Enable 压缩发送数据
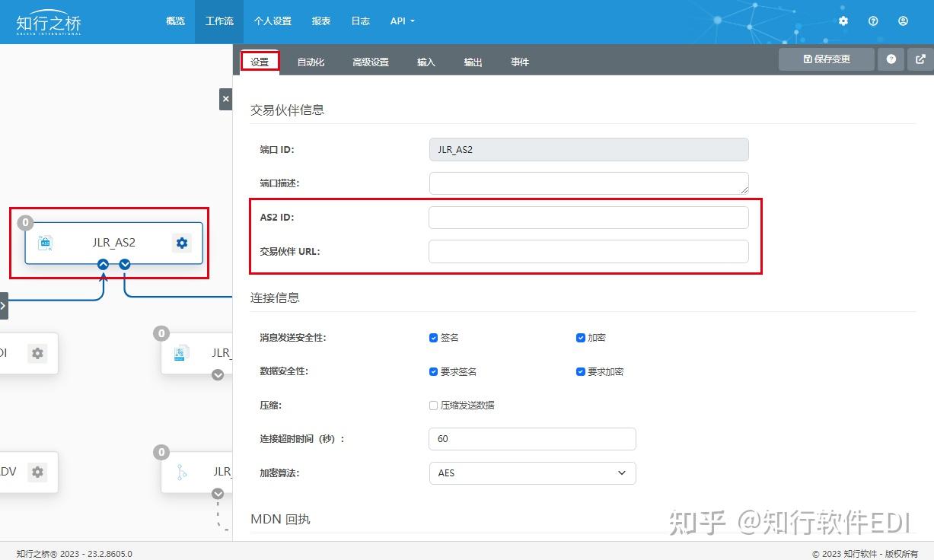Screen dimensions: 934x560 pyautogui.click(x=433, y=405)
